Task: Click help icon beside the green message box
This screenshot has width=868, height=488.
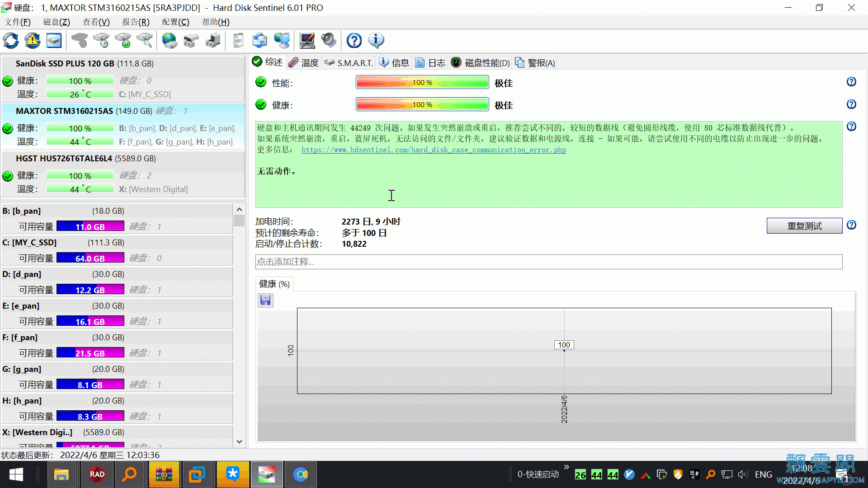Action: (x=851, y=127)
